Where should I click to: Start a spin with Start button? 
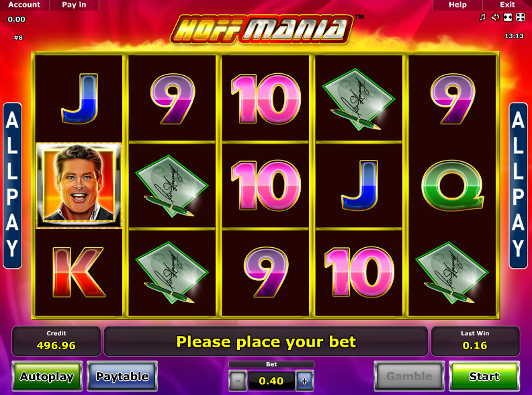tap(484, 376)
